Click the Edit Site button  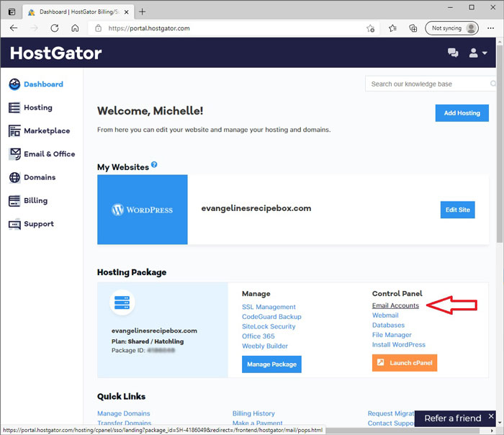point(457,210)
